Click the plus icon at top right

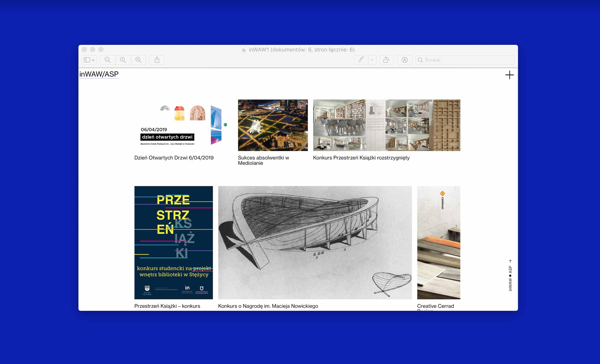pos(510,75)
